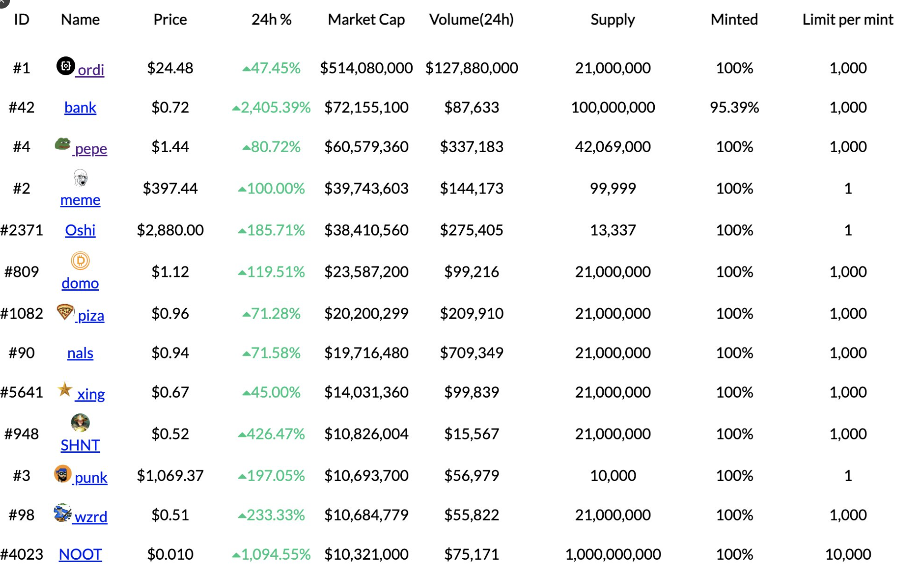Click the SHNT avatar icon
Screen dimensions: 924x573
pyautogui.click(x=80, y=422)
